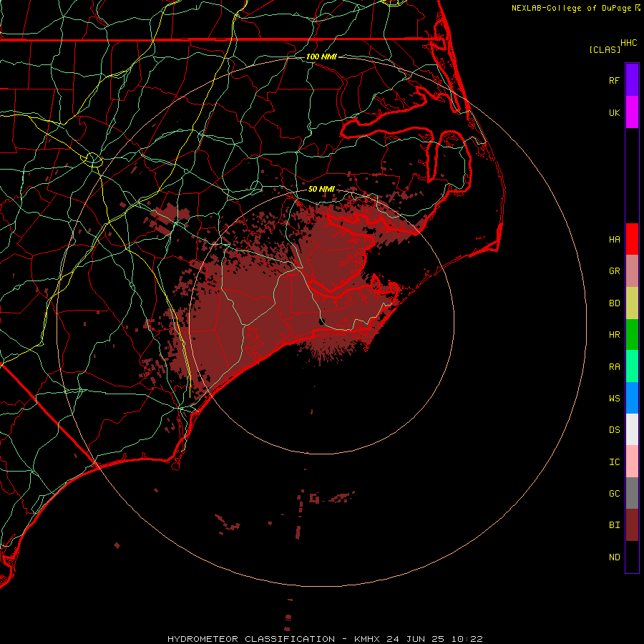
Task: Click the HR legend label
Action: coord(614,335)
